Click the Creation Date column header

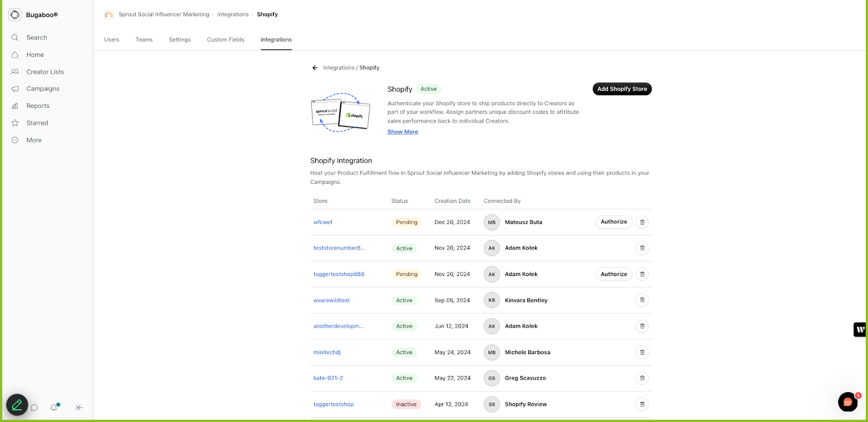pyautogui.click(x=452, y=201)
